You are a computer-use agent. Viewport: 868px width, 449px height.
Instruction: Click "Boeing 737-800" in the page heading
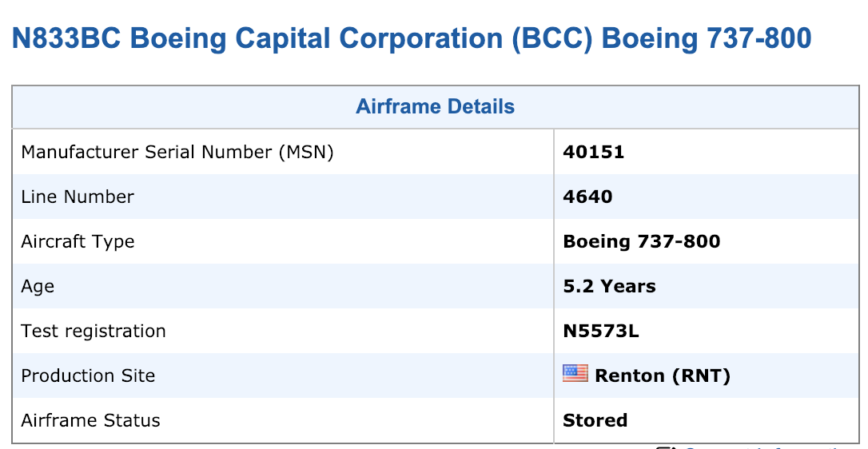[x=707, y=38]
